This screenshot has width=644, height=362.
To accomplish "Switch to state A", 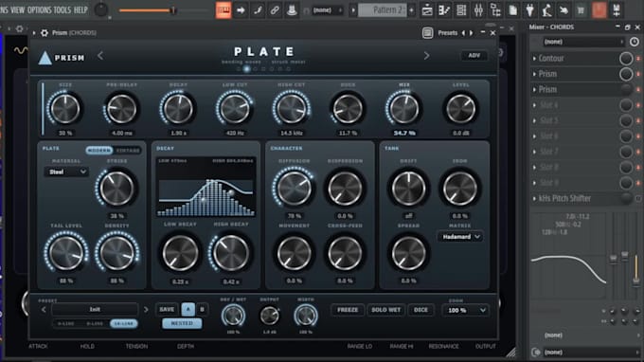I will click(x=188, y=309).
